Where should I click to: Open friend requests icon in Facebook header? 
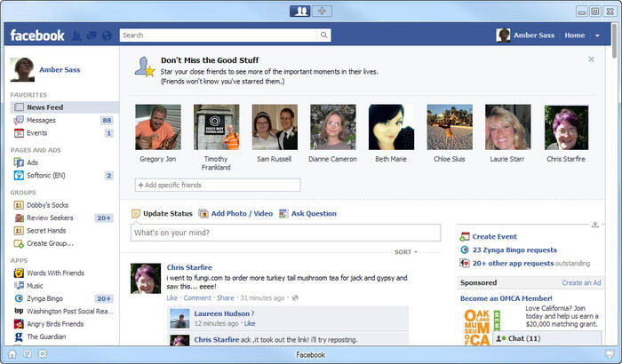(76, 36)
